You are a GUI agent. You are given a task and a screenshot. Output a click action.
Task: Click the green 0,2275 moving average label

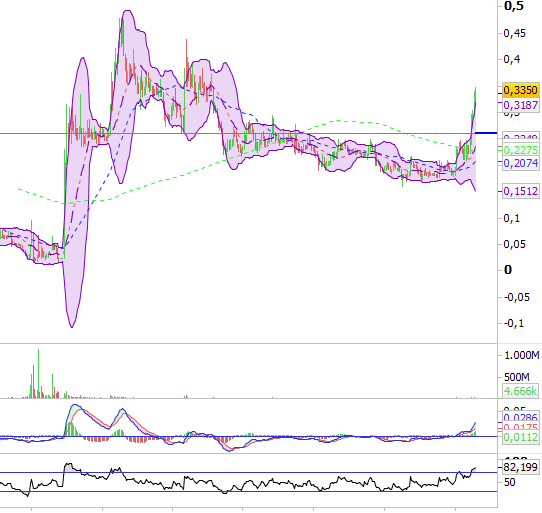click(x=521, y=150)
